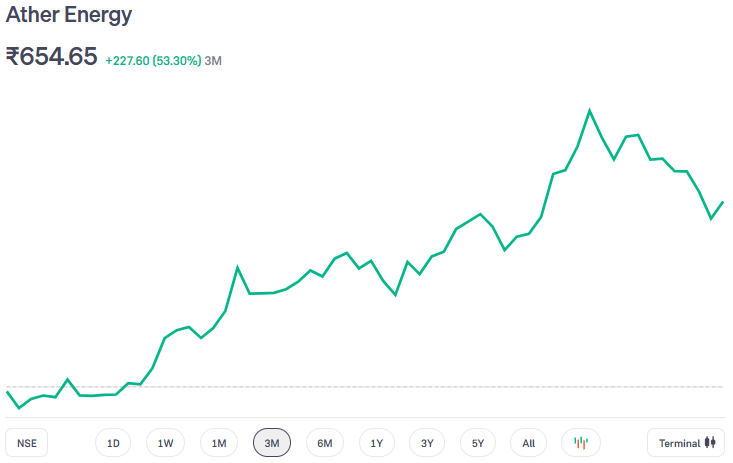Click the candle icon beside Terminal
Viewport: 733px width, 463px height.
[x=711, y=443]
